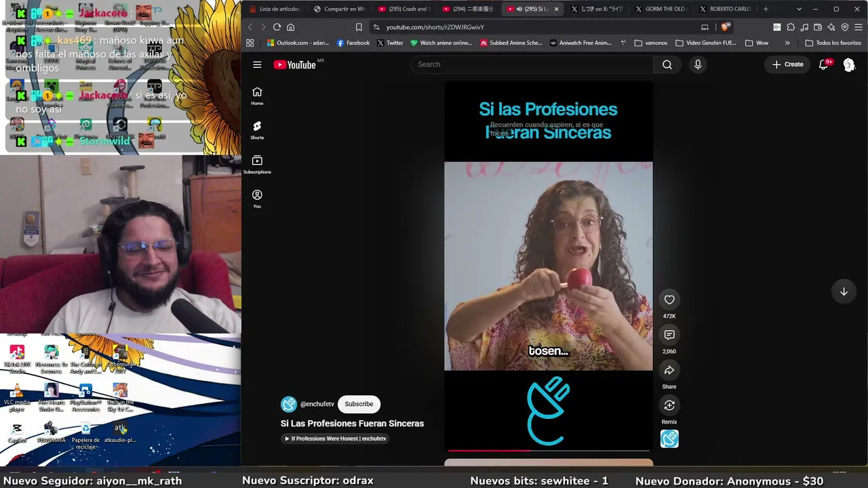868x488 pixels.
Task: Open the 'Subbed Anime Sche...' bookmark
Action: 511,43
